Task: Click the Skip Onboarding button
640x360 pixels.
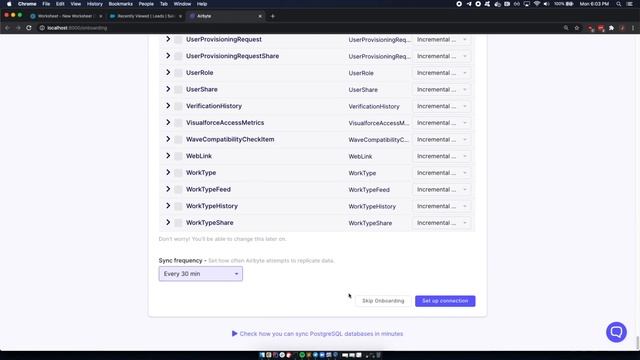Action: 383,301
